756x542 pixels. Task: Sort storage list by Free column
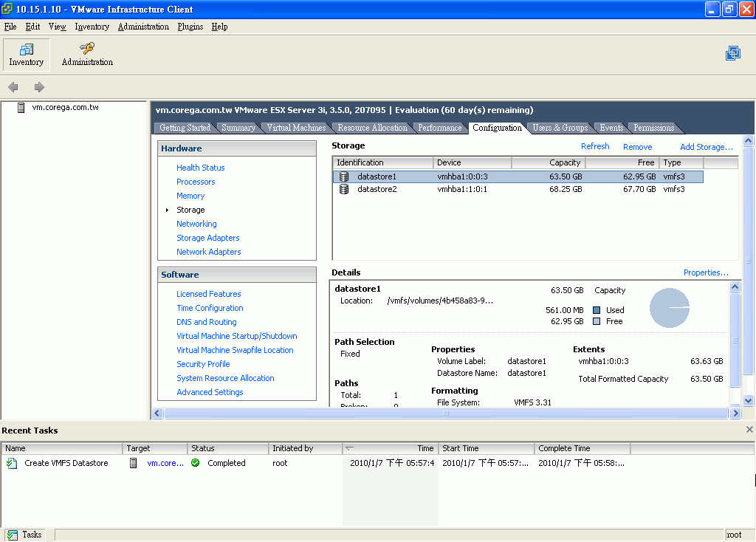click(622, 163)
